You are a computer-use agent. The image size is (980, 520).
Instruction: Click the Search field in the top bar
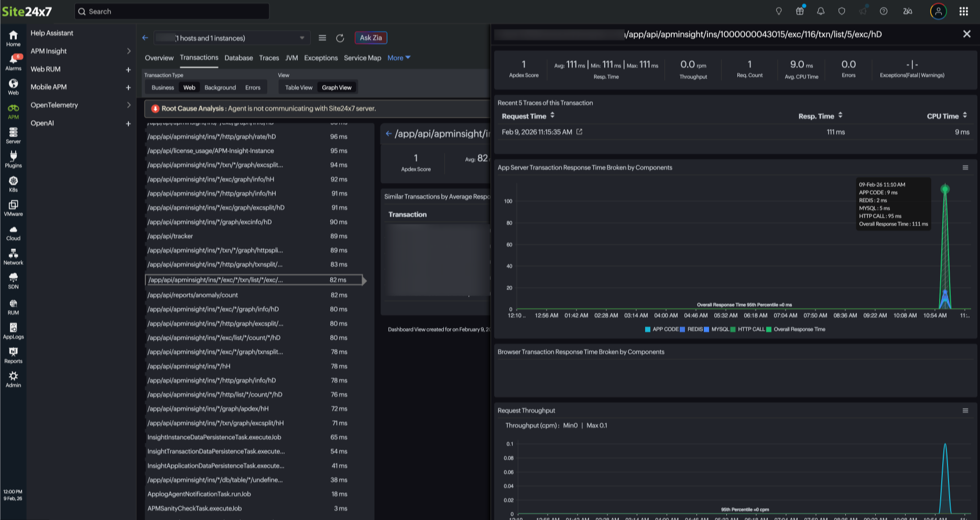(x=172, y=11)
